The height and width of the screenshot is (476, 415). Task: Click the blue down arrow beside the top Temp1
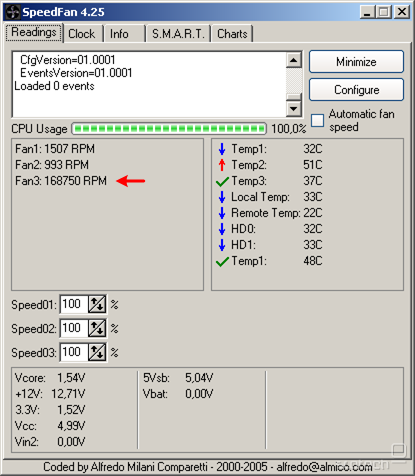[222, 149]
